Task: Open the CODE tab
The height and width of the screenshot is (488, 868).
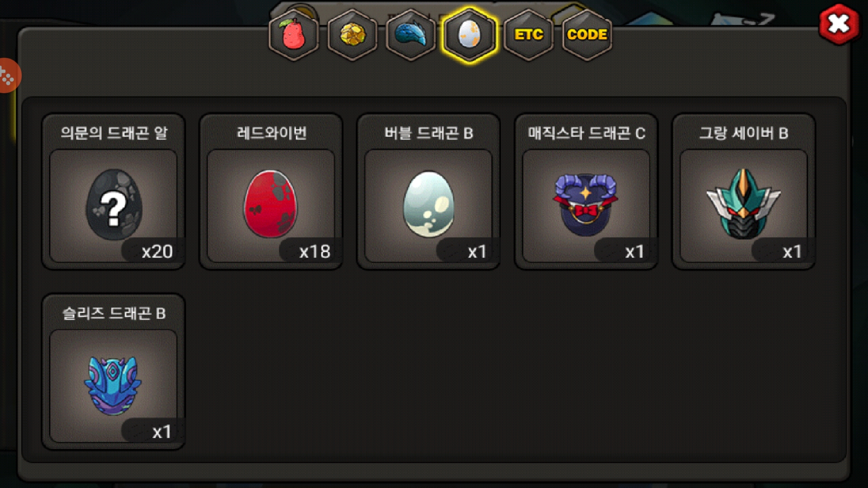Action: (587, 35)
